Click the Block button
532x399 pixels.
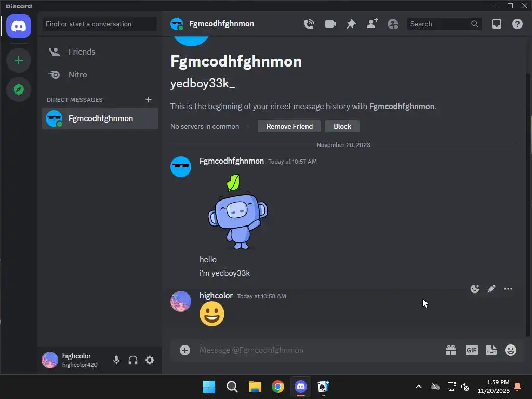(342, 126)
